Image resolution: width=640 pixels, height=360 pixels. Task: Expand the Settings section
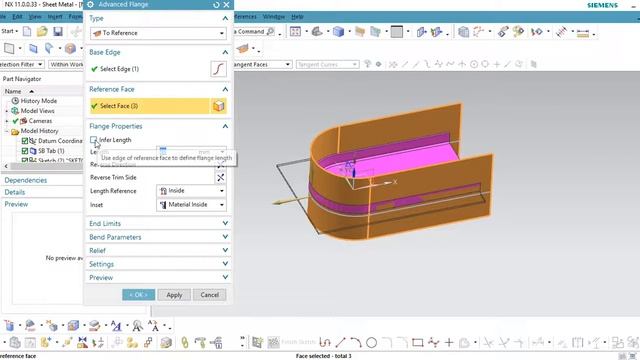click(158, 264)
